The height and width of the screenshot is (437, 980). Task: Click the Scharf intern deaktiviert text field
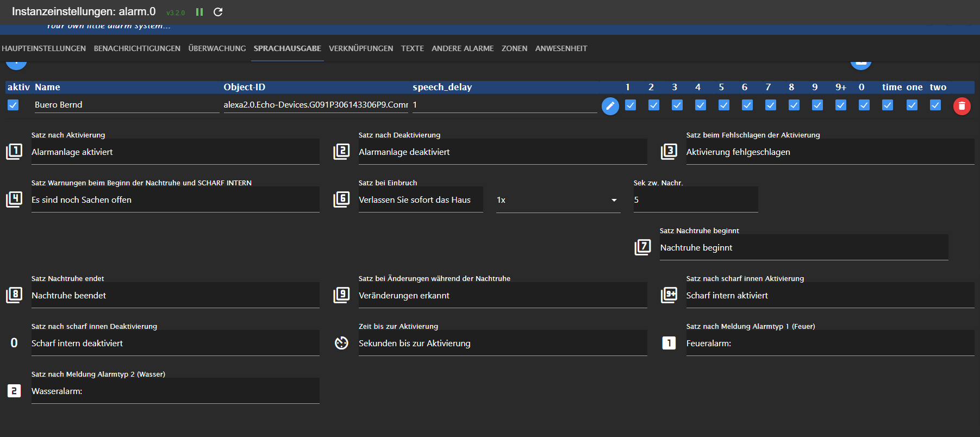176,343
